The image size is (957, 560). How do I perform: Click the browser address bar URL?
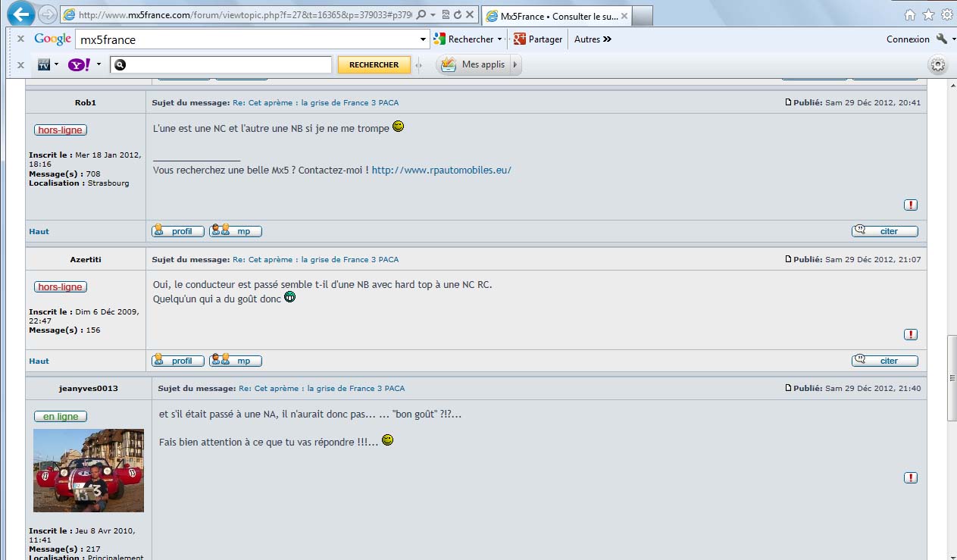pos(246,15)
